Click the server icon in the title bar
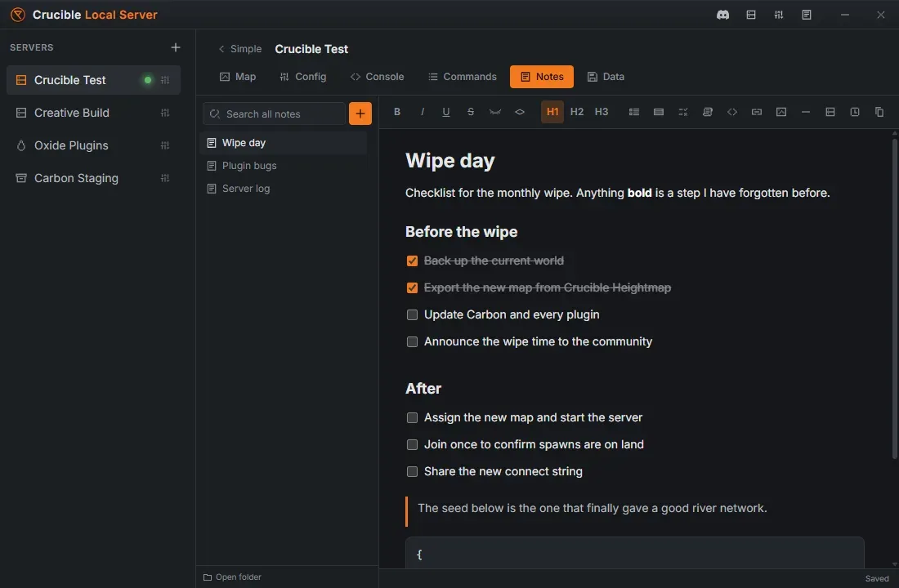Image resolution: width=899 pixels, height=588 pixels. click(x=751, y=15)
